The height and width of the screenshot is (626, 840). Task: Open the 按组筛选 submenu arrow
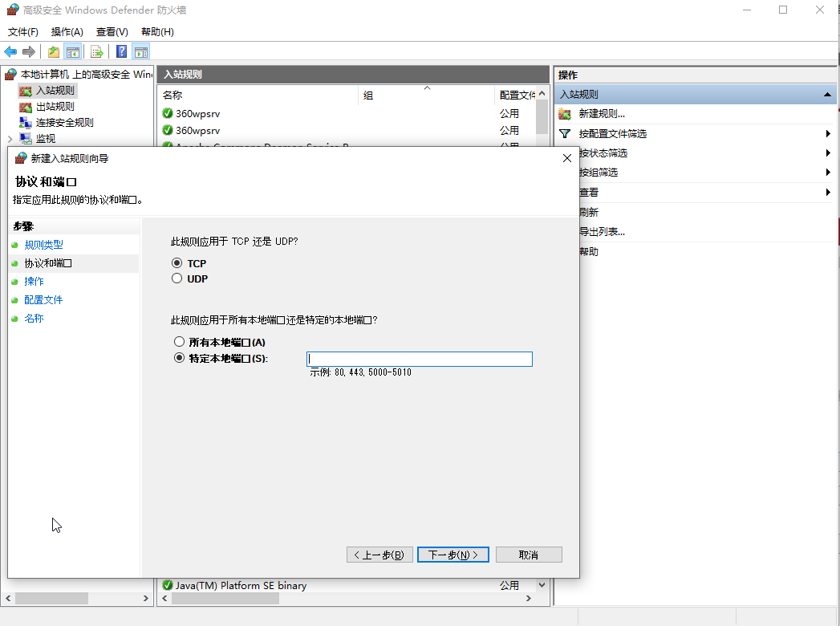point(828,172)
